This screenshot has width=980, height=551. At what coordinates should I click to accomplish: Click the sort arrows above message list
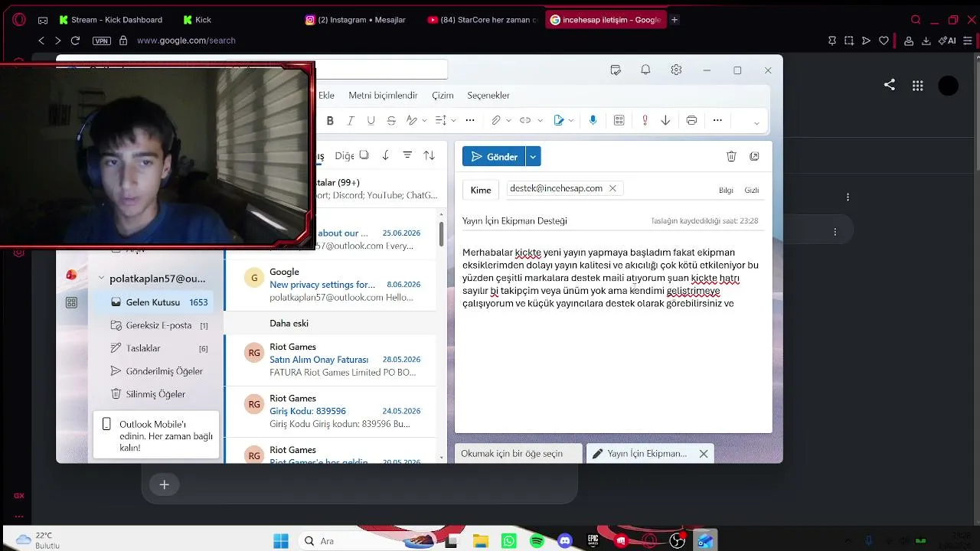click(429, 155)
